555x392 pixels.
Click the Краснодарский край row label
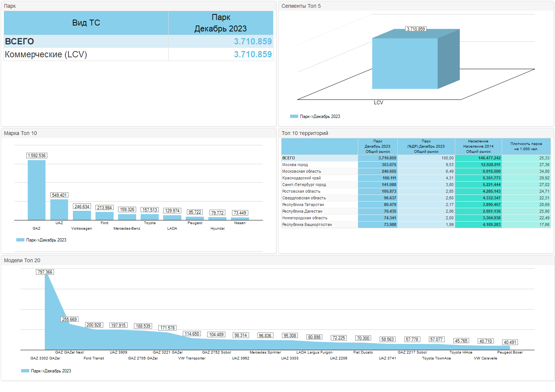[x=301, y=178]
